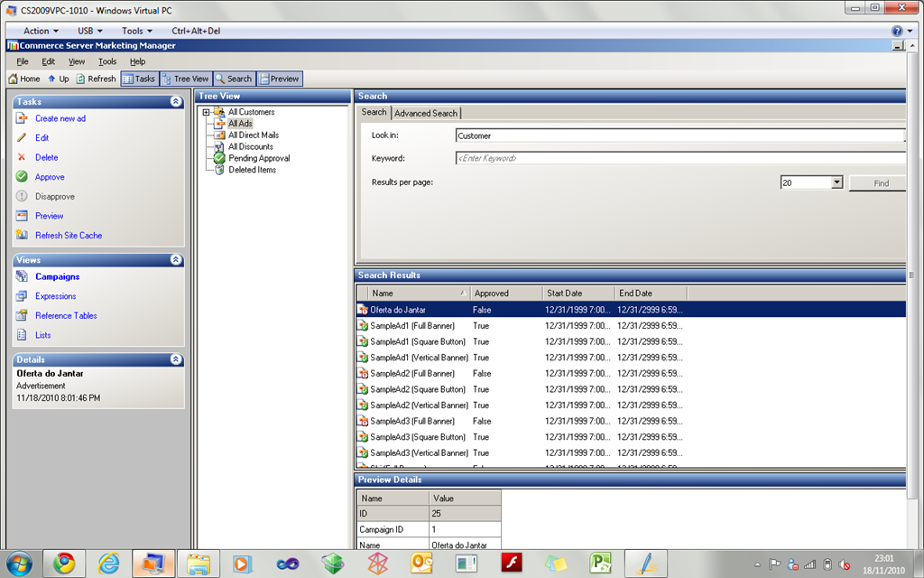Click the Expressions view icon
924x578 pixels.
coord(22,295)
